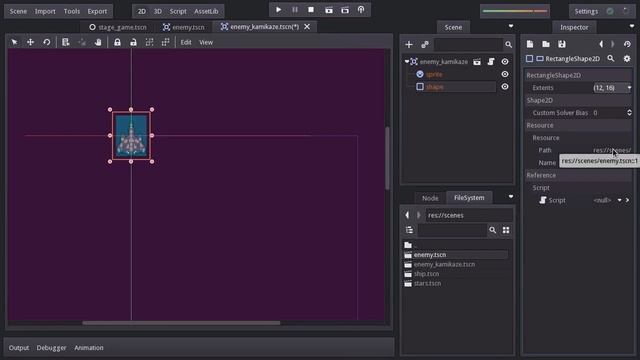Open the Output bottom panel
640x360 pixels.
[x=19, y=348]
